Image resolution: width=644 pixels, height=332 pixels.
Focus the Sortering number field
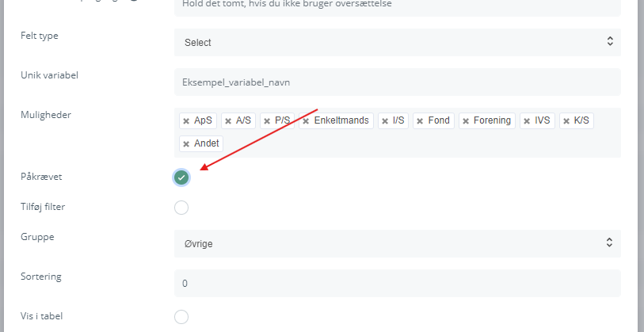click(x=397, y=283)
